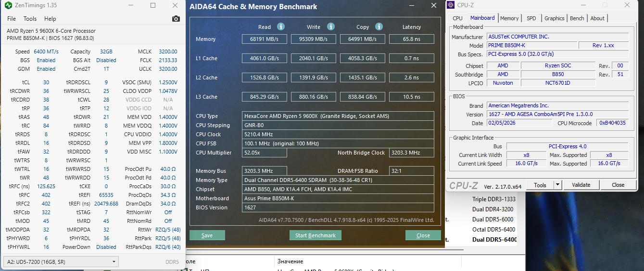Click the BIOS Brand American Megatrends Inc. field

pos(557,105)
